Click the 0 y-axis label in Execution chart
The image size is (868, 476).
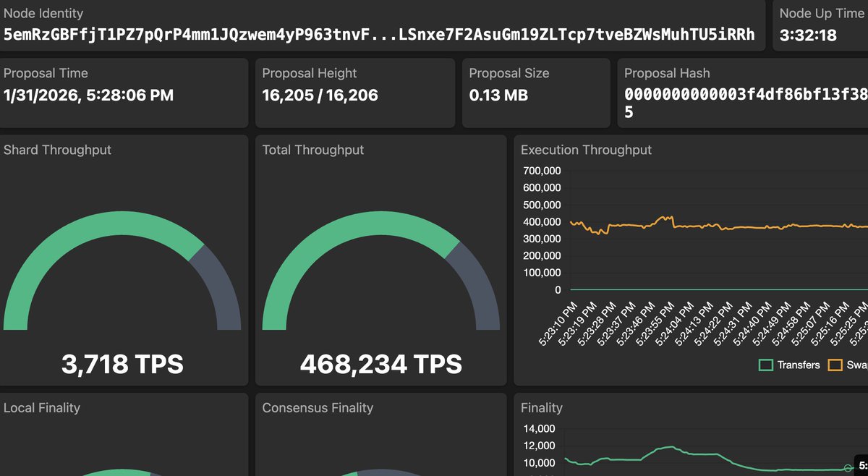[558, 290]
